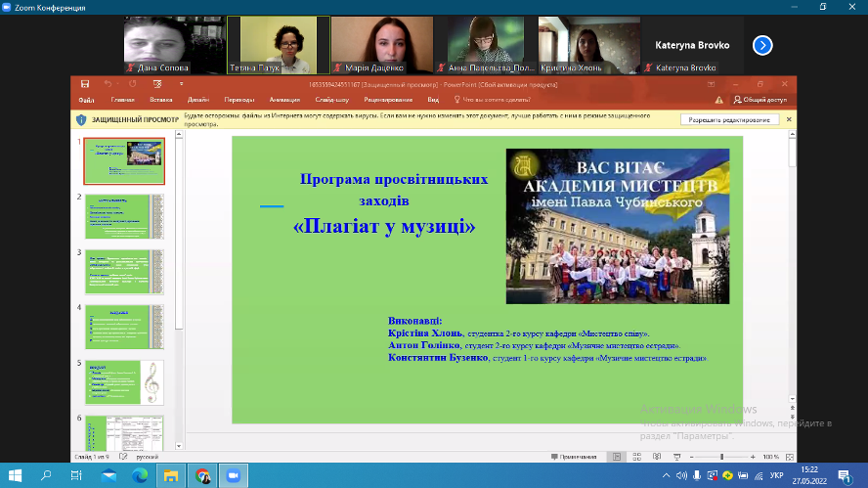This screenshot has height=488, width=868.
Task: Open Microsoft Edge from the taskbar
Action: (x=140, y=475)
